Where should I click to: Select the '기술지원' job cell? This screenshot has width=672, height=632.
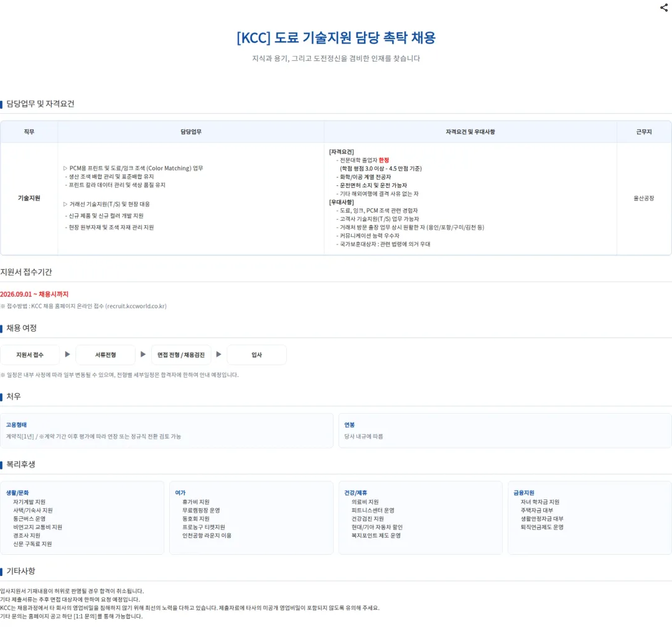[29, 198]
